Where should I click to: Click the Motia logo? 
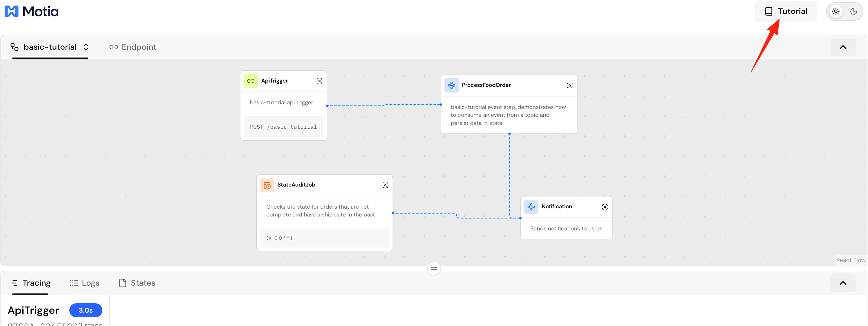pos(31,11)
